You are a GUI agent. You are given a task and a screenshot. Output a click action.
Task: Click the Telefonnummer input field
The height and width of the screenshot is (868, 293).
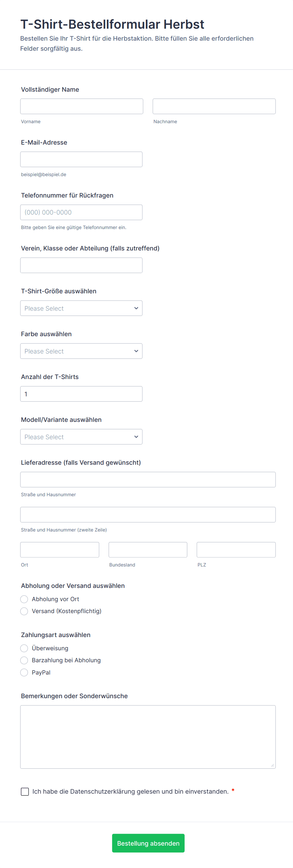point(81,212)
